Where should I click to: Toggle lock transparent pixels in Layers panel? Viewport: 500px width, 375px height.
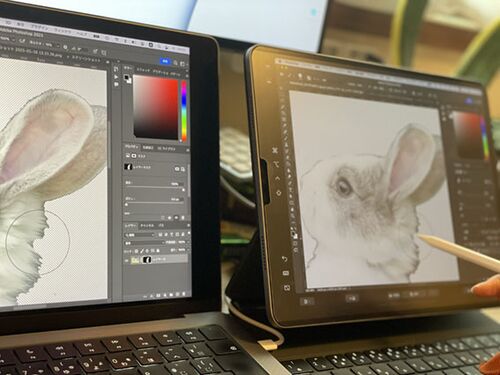[x=136, y=251]
